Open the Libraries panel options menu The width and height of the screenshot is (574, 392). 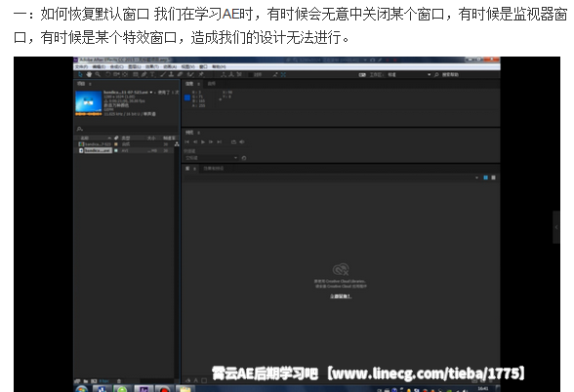(195, 169)
